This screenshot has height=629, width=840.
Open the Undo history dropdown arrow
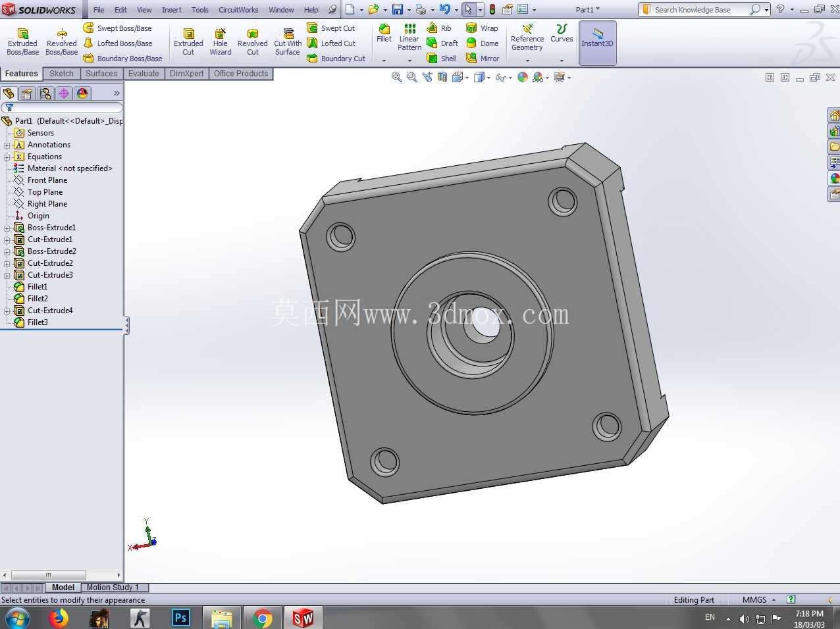click(x=456, y=10)
